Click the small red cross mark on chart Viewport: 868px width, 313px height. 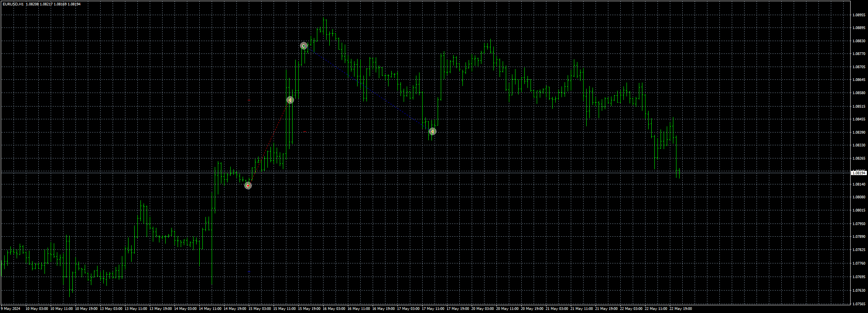coord(249,100)
